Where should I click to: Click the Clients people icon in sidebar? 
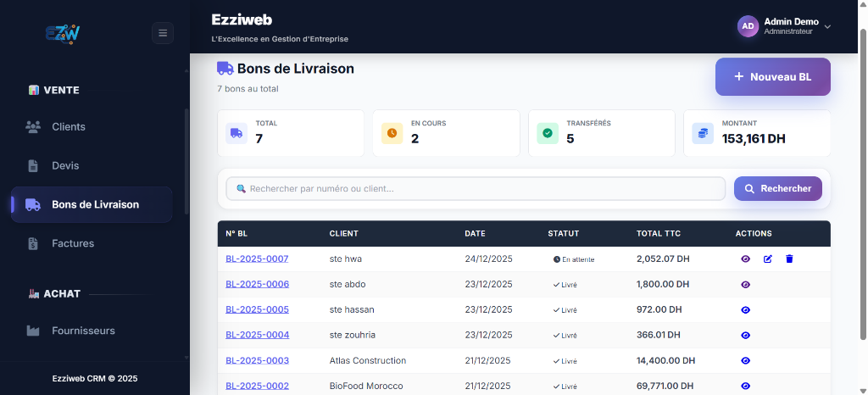[33, 126]
